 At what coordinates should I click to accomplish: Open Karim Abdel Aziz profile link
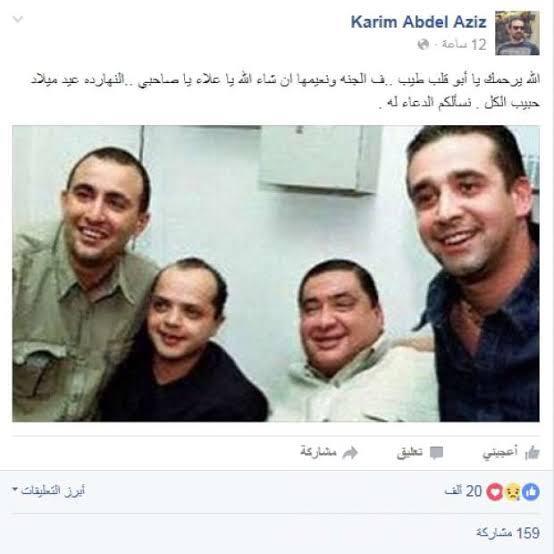pos(418,22)
